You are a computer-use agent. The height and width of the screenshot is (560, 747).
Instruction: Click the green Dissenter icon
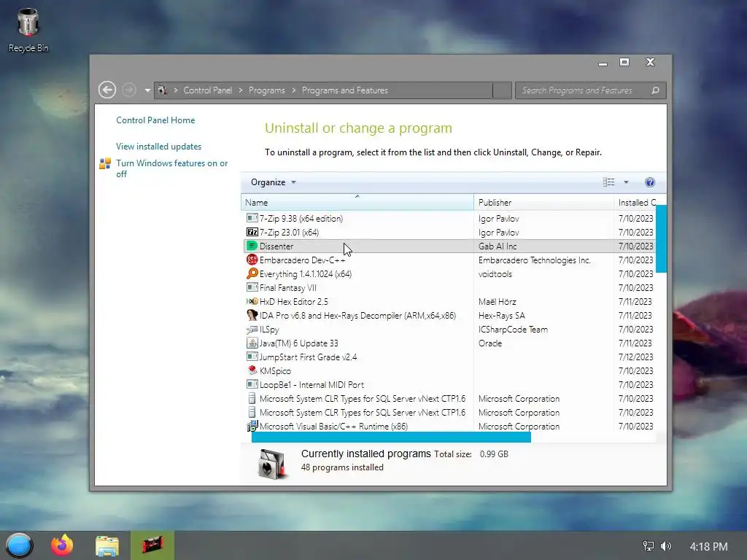pos(252,246)
